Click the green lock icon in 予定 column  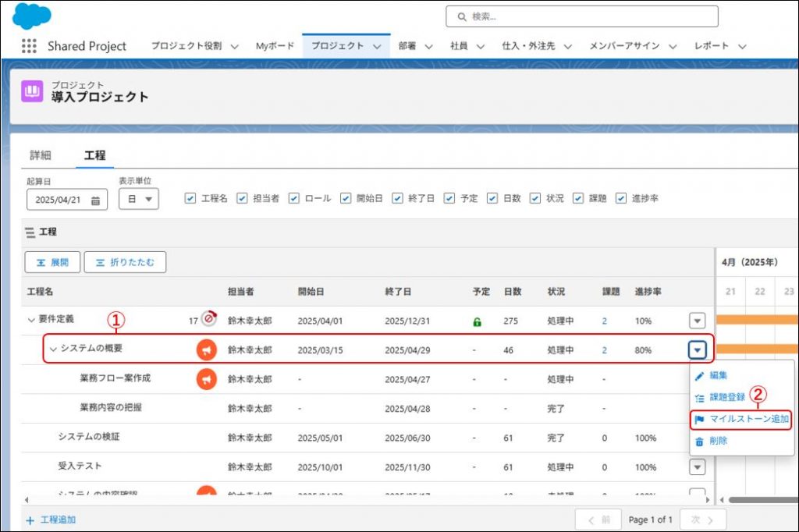(x=477, y=321)
